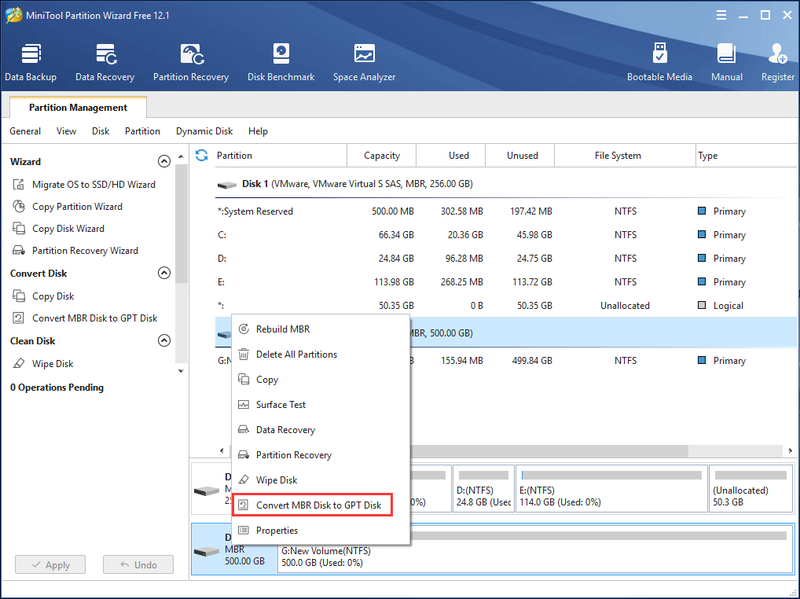Image resolution: width=800 pixels, height=599 pixels.
Task: Select Disk 1 icon in partition list
Action: [227, 185]
